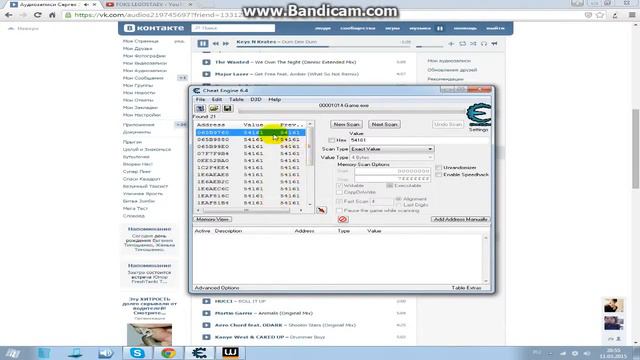This screenshot has width=640, height=360.
Task: Click the red no-sign clear list icon
Action: click(343, 219)
